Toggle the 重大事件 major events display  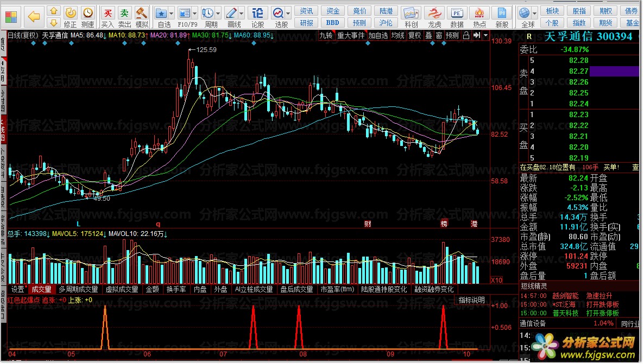351,36
